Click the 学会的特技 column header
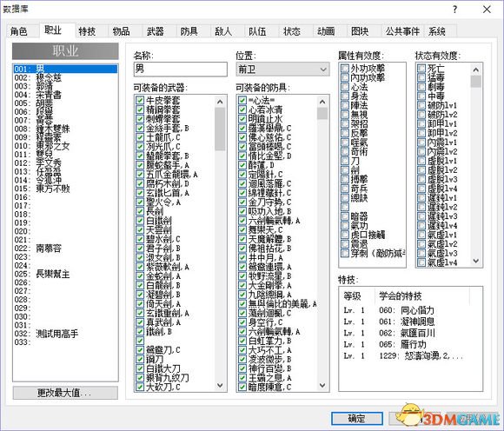 pos(421,296)
